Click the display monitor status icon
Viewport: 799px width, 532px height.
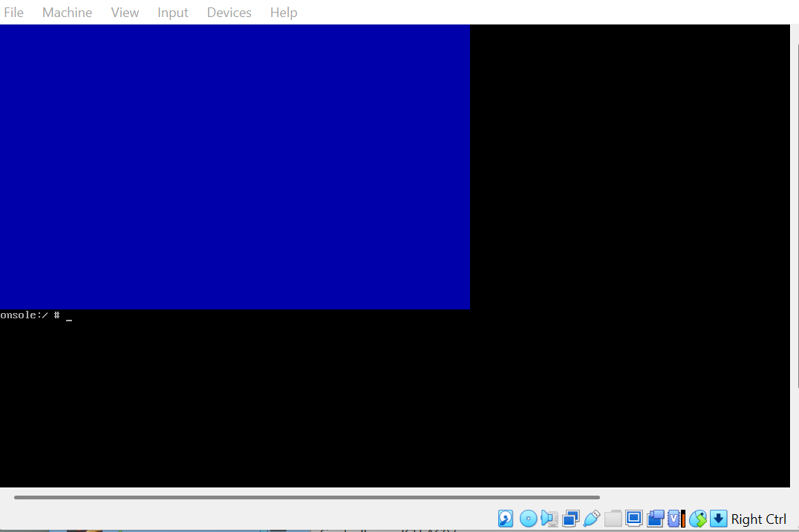(x=633, y=519)
